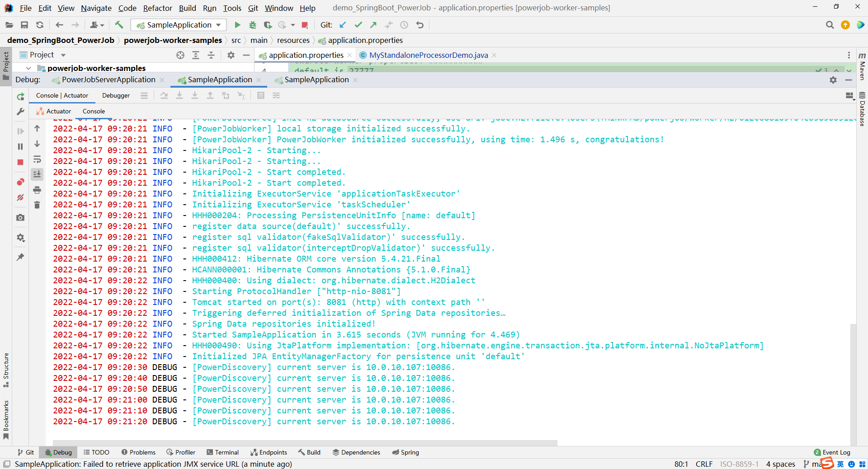
Task: Click the CRLF line separator indicator
Action: pyautogui.click(x=704, y=464)
